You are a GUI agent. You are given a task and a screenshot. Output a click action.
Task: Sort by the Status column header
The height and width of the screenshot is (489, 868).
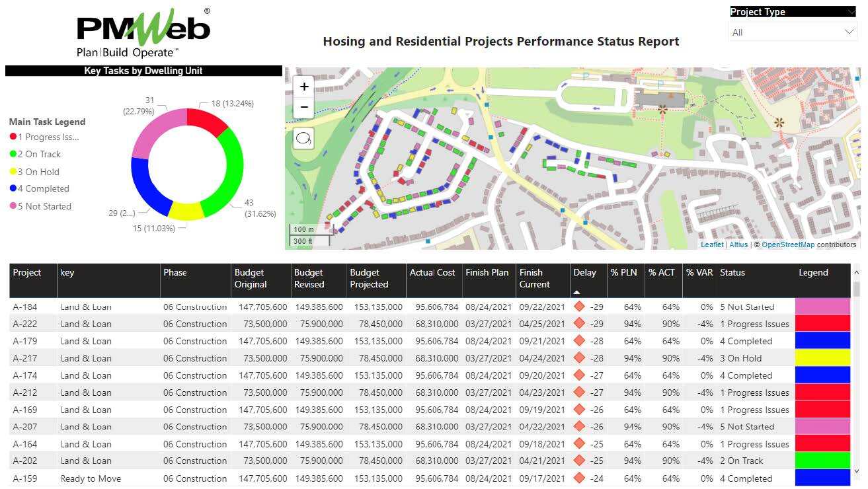point(732,272)
